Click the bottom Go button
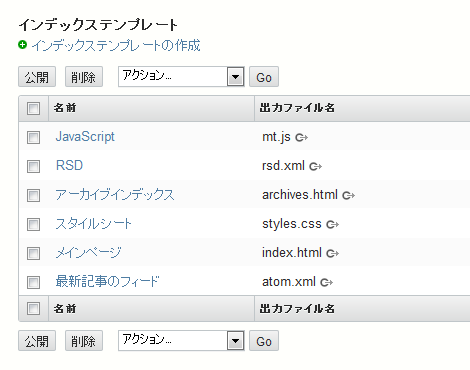The image size is (470, 370). point(264,341)
